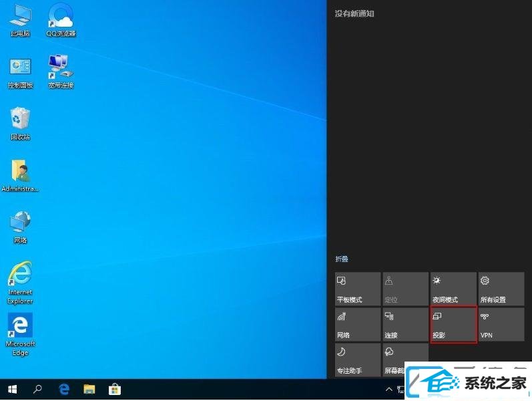
Task: Open the Windows Start menu
Action: click(12, 390)
